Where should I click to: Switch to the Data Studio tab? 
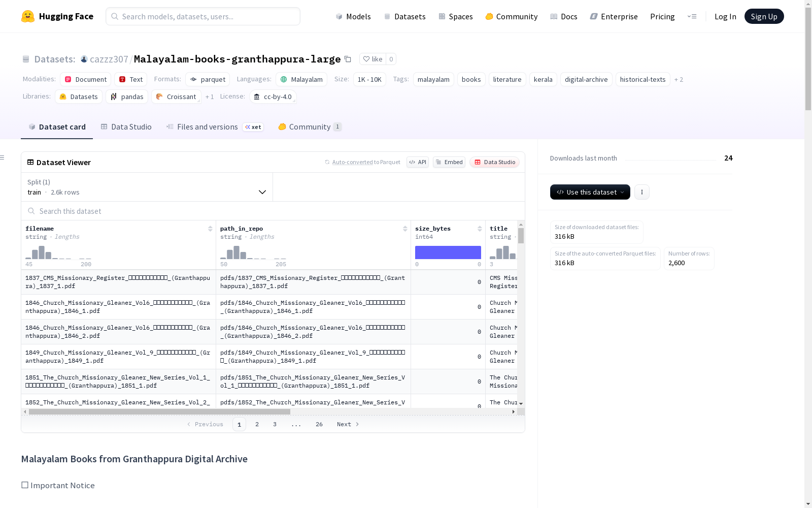click(x=126, y=127)
